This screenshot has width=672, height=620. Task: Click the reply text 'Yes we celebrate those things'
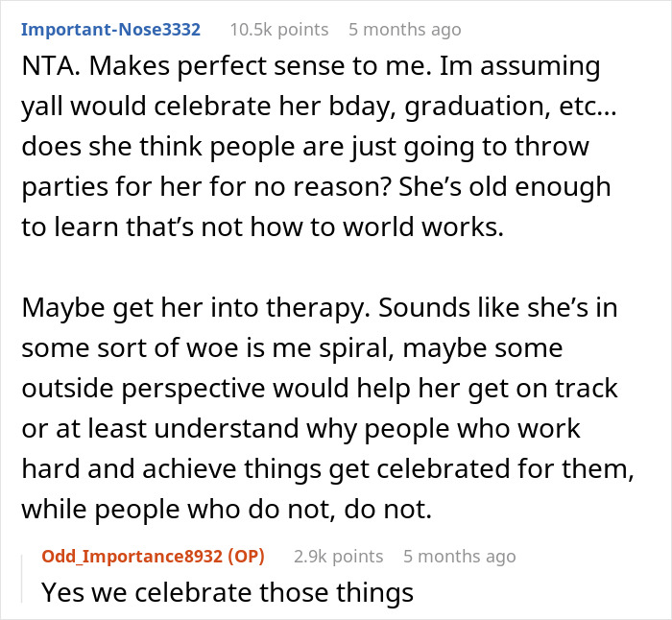(228, 593)
